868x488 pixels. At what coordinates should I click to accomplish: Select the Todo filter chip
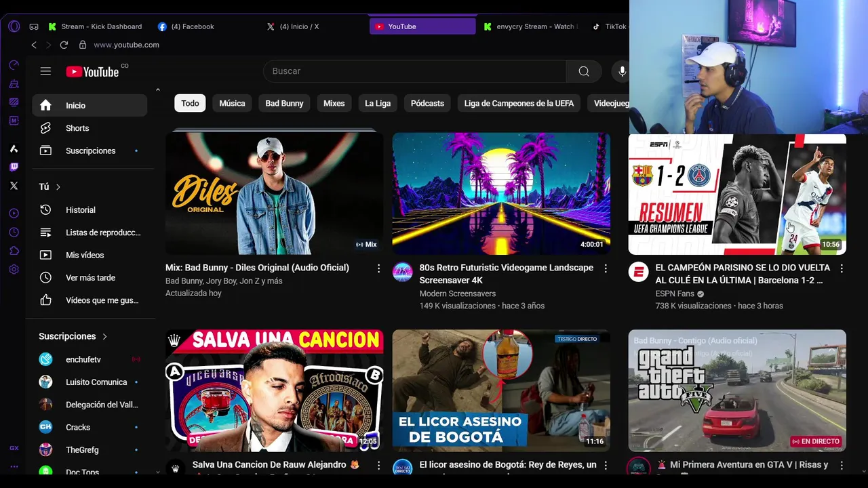click(190, 103)
